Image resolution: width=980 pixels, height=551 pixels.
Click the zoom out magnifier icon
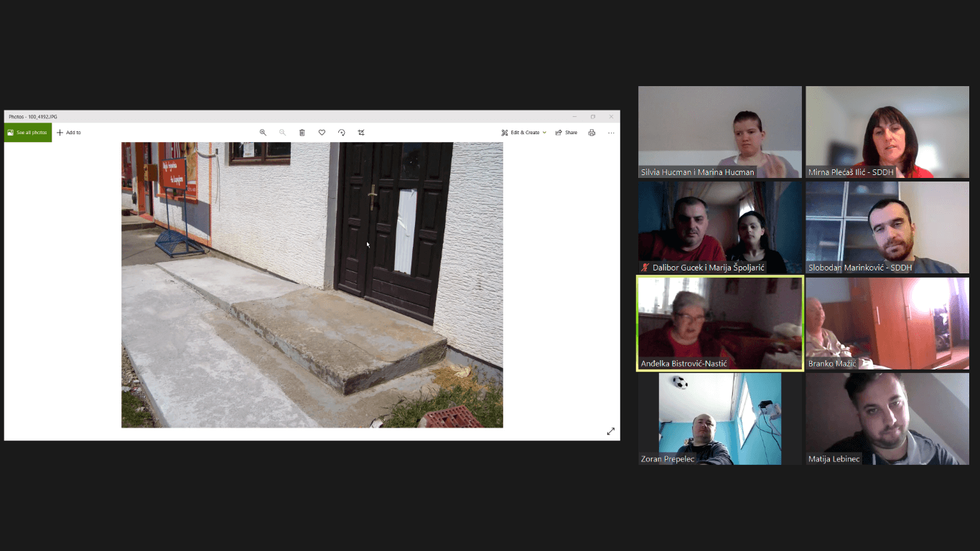282,133
